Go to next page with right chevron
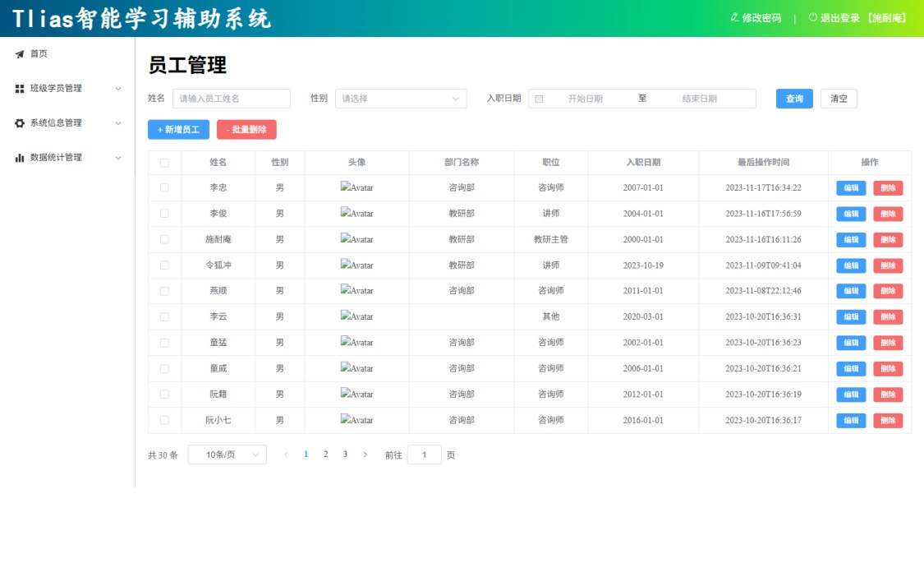 [x=365, y=454]
